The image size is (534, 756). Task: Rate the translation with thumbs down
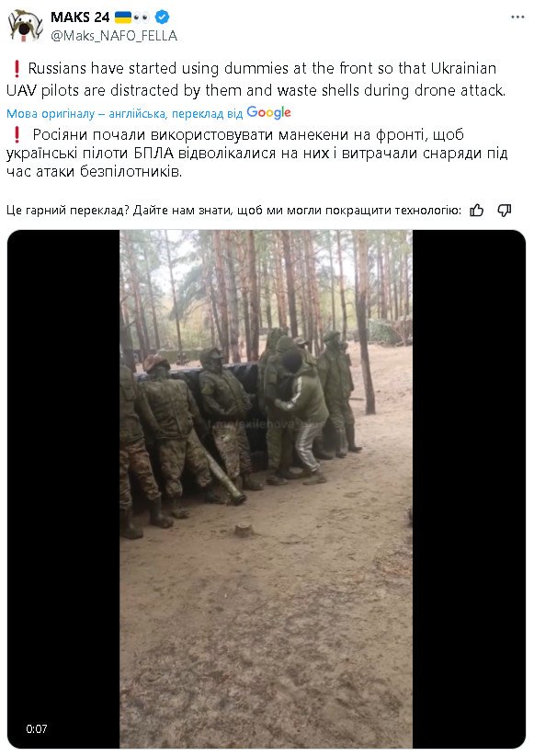pyautogui.click(x=505, y=211)
